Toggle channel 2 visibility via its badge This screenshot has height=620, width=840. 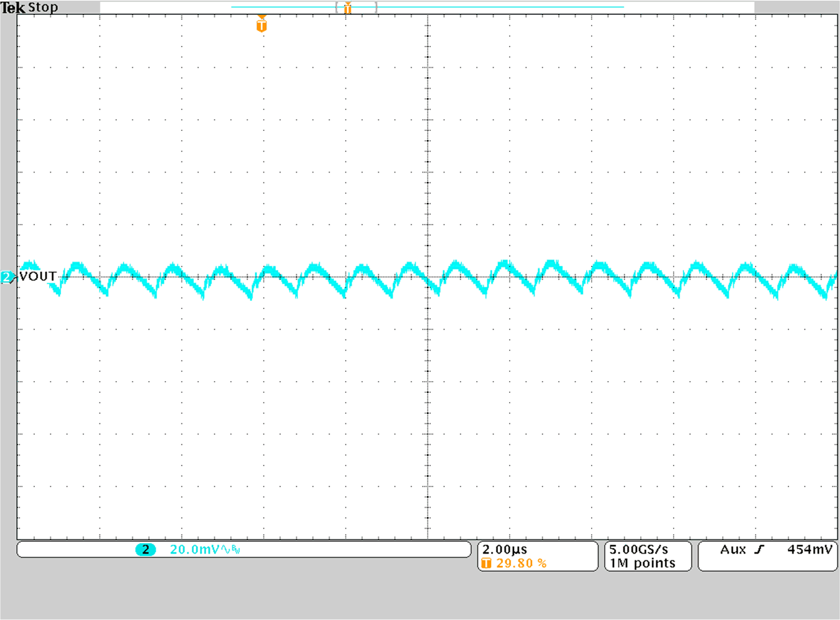[145, 549]
